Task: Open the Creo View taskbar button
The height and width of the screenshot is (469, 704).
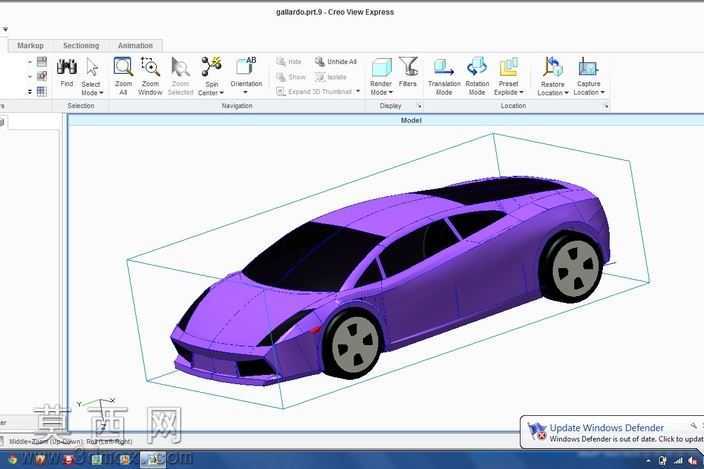Action: 153,459
